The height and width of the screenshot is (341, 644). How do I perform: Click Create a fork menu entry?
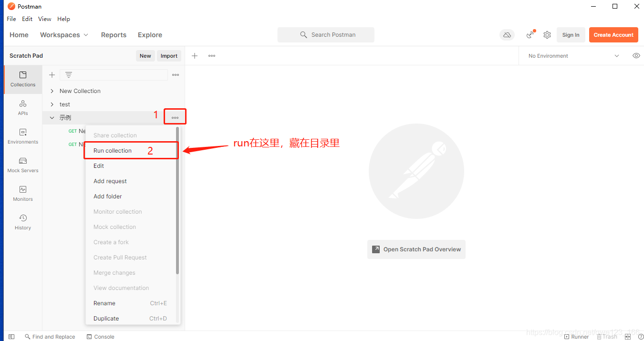(x=131, y=242)
